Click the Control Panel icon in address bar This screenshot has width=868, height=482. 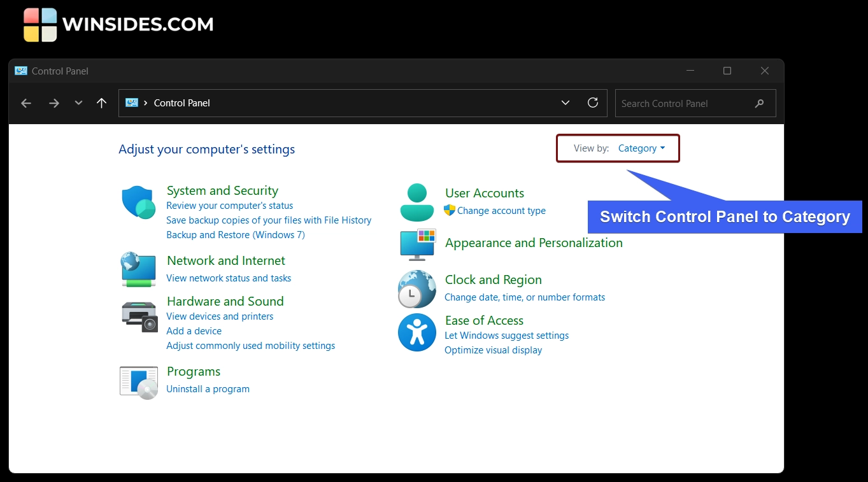(x=131, y=103)
